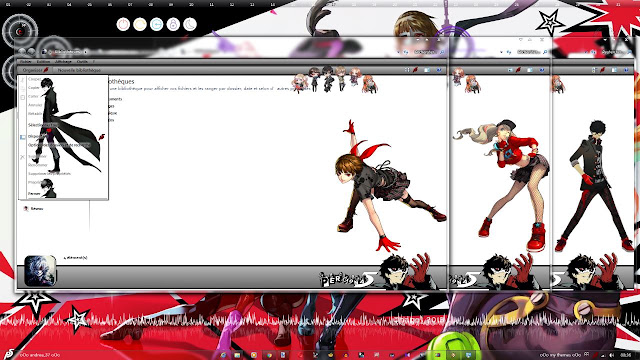Choose Coller in the Organiser menu
The image size is (640, 360).
tap(33, 96)
